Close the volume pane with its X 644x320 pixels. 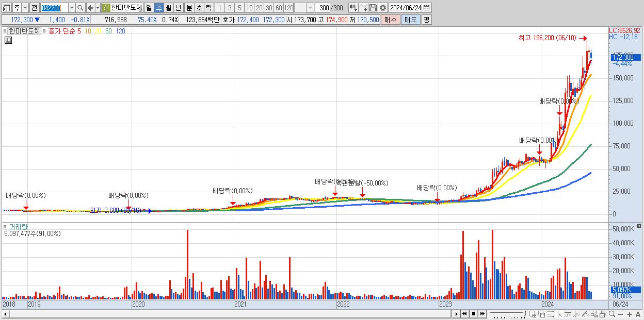pyautogui.click(x=639, y=226)
